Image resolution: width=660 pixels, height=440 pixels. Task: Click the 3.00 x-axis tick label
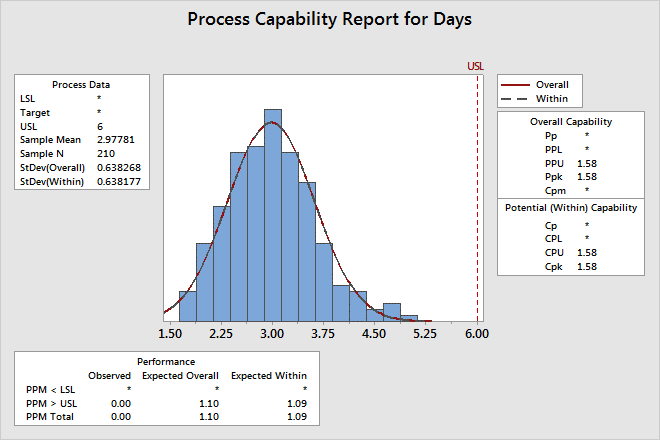point(273,334)
